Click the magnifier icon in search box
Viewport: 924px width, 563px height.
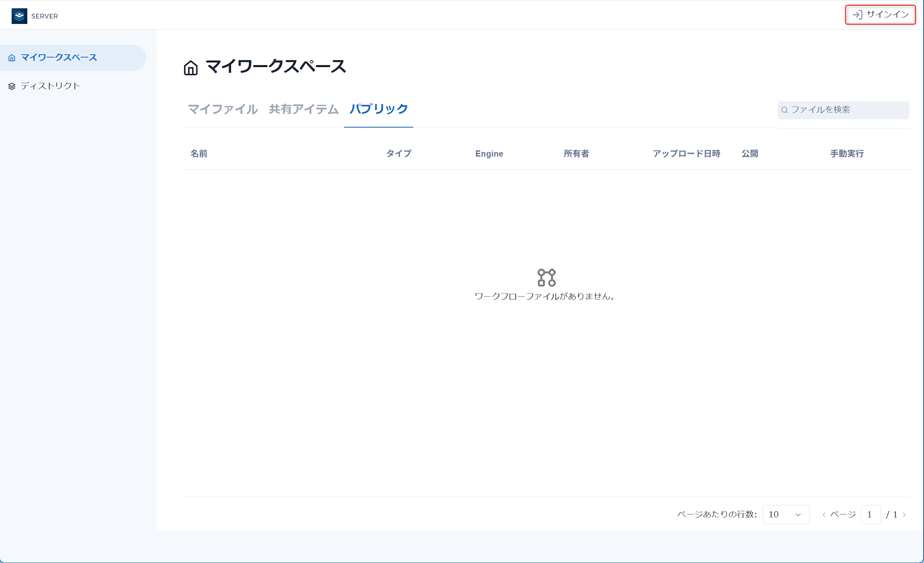click(784, 110)
